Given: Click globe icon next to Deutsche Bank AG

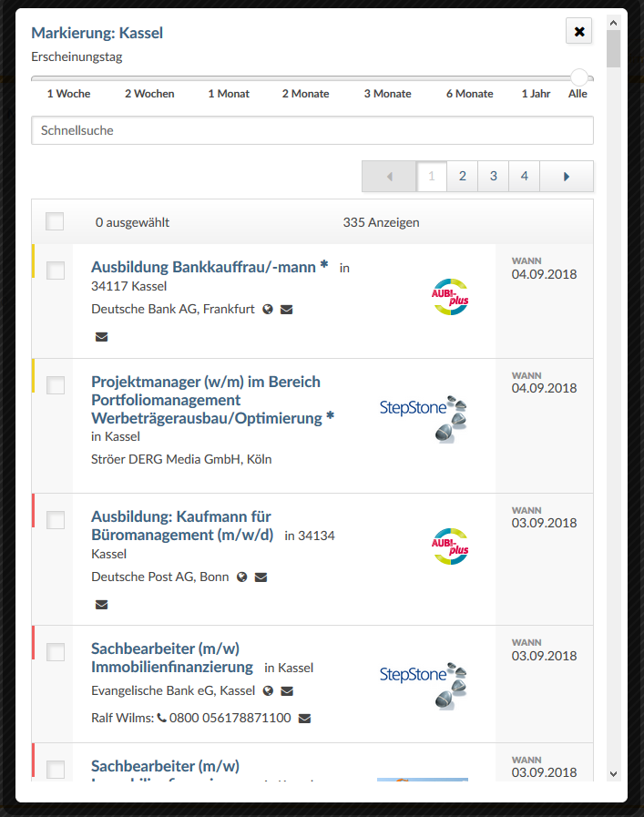Looking at the screenshot, I should [268, 310].
